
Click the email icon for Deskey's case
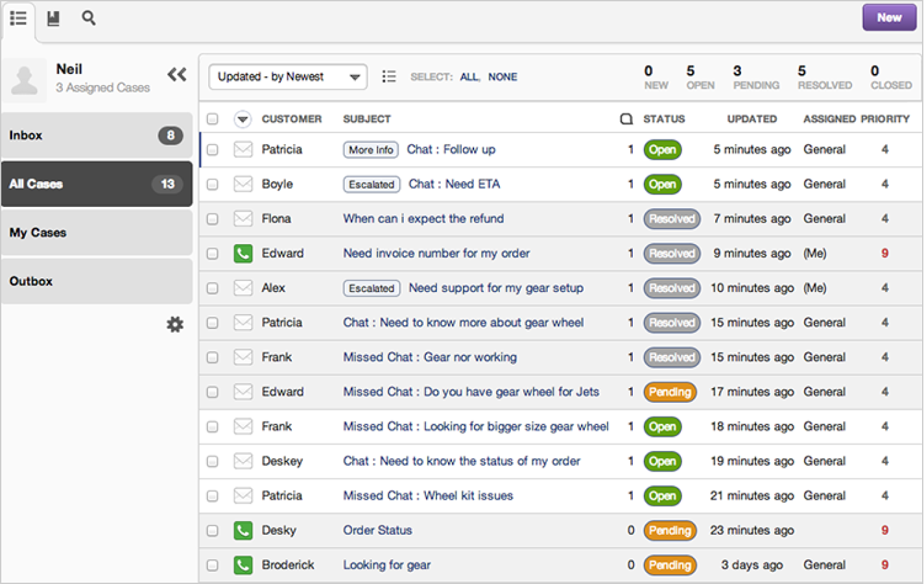click(x=243, y=461)
